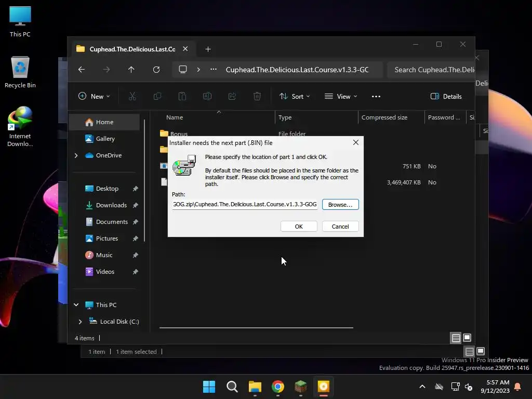The height and width of the screenshot is (399, 532).
Task: Click the Copy icon in toolbar
Action: (x=157, y=96)
